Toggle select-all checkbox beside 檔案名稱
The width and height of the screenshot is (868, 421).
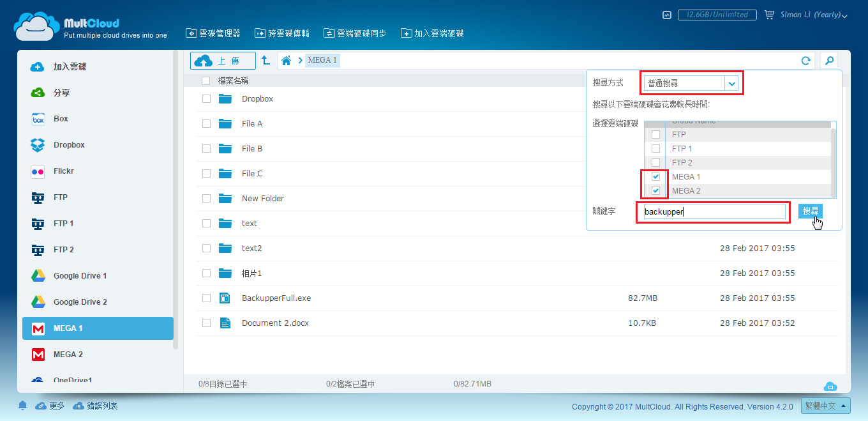[x=206, y=81]
